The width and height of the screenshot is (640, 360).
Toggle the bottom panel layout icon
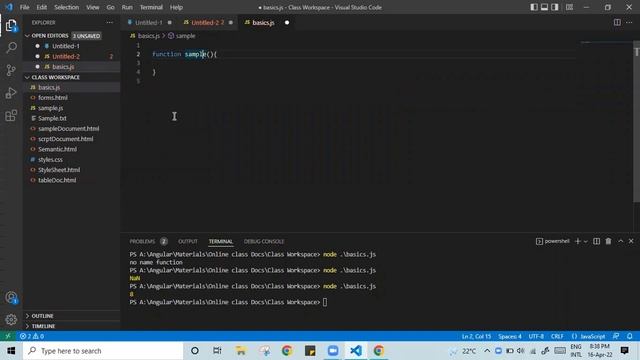click(x=544, y=7)
